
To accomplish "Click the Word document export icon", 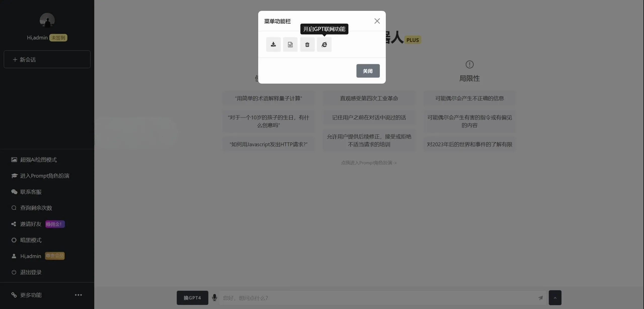I will tap(290, 45).
